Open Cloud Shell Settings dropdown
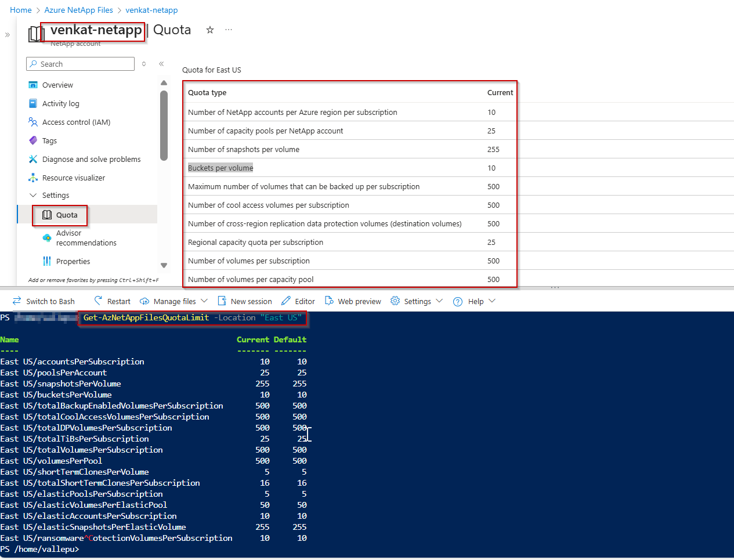Screen dimensions: 734x560 pos(417,301)
